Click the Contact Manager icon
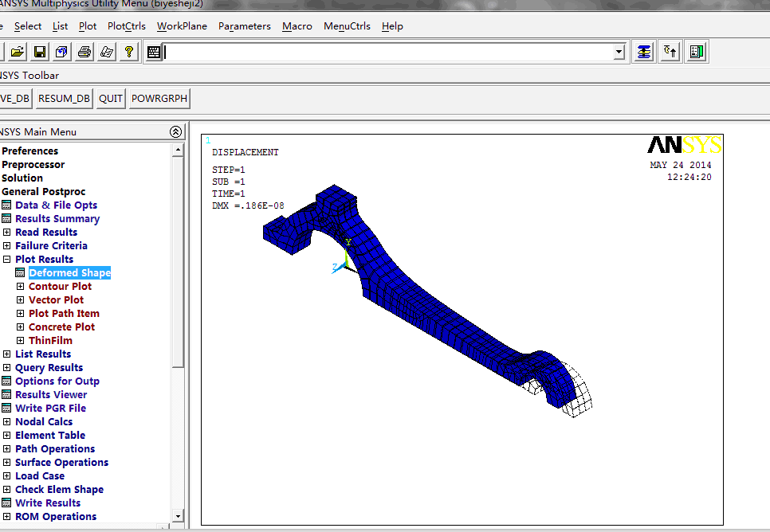The width and height of the screenshot is (770, 532). click(697, 52)
